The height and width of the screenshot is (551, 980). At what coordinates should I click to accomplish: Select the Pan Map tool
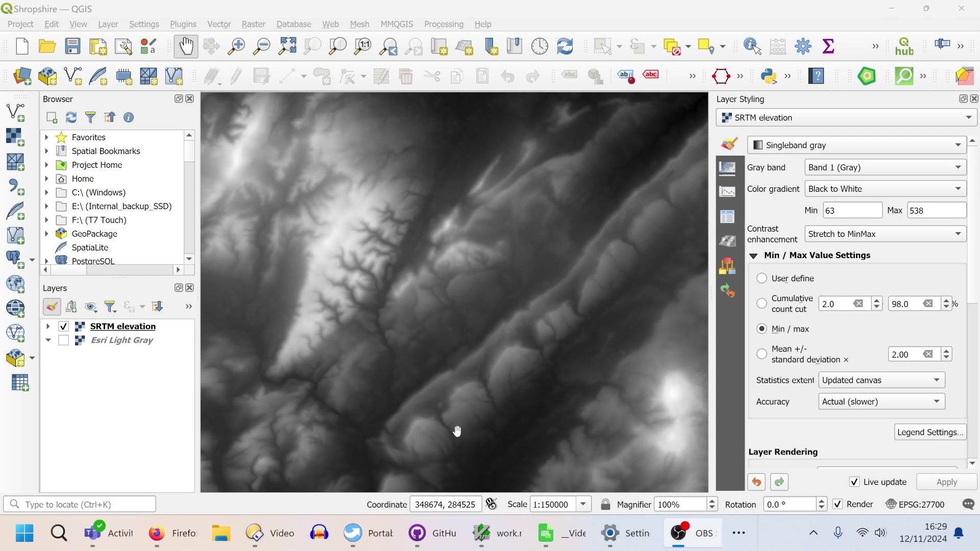tap(186, 46)
